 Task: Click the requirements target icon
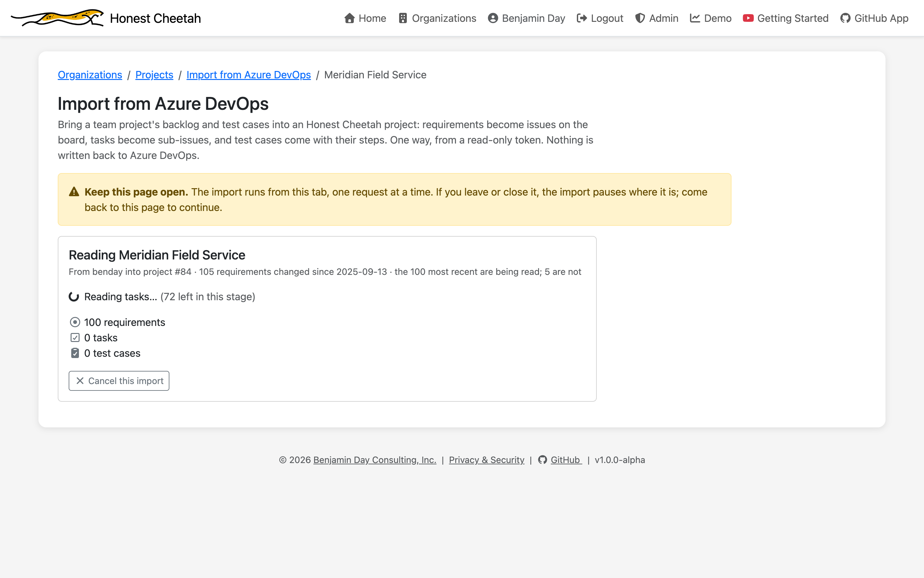pos(75,322)
